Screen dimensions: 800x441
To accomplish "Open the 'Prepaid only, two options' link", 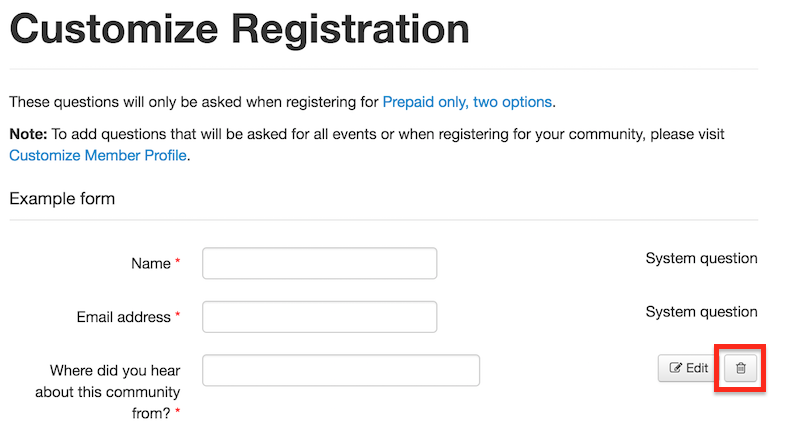I will click(467, 102).
